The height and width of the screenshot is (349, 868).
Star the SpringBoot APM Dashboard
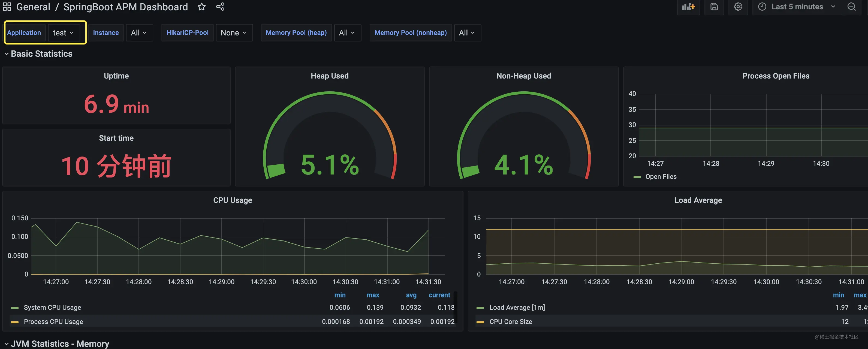(201, 7)
